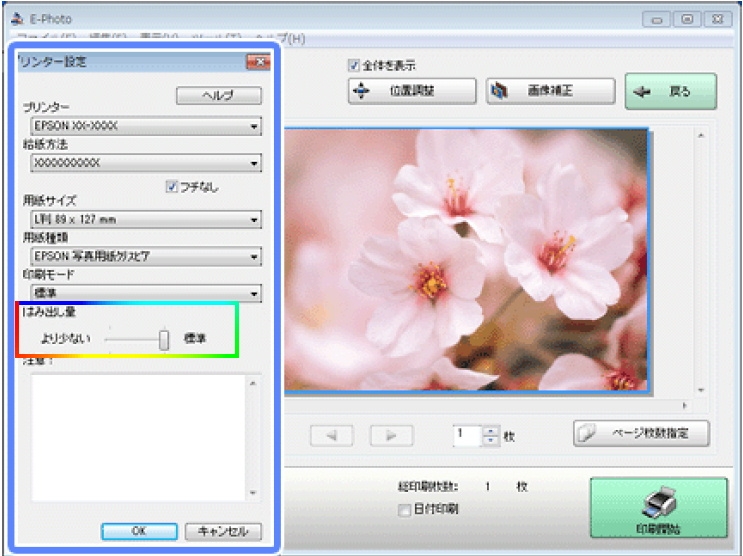Viewport: 743px width, 556px height.
Task: Enable the 日付印刷 checkbox
Action: click(x=404, y=510)
